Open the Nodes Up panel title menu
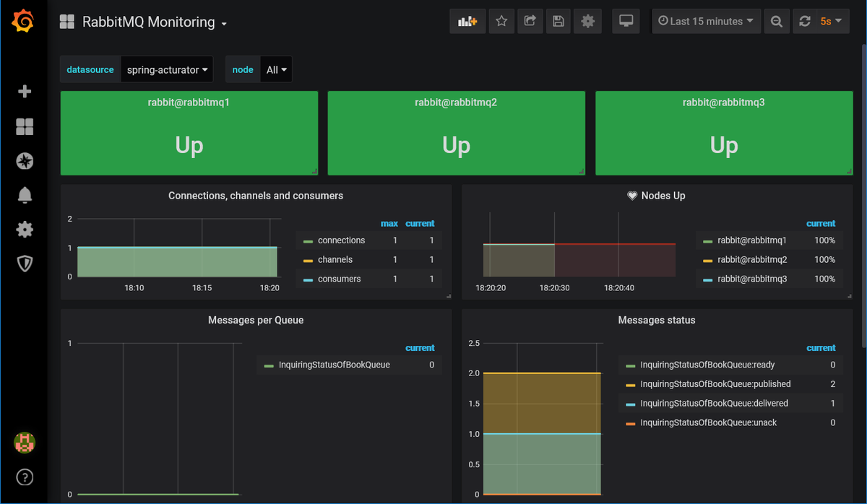 coord(663,196)
